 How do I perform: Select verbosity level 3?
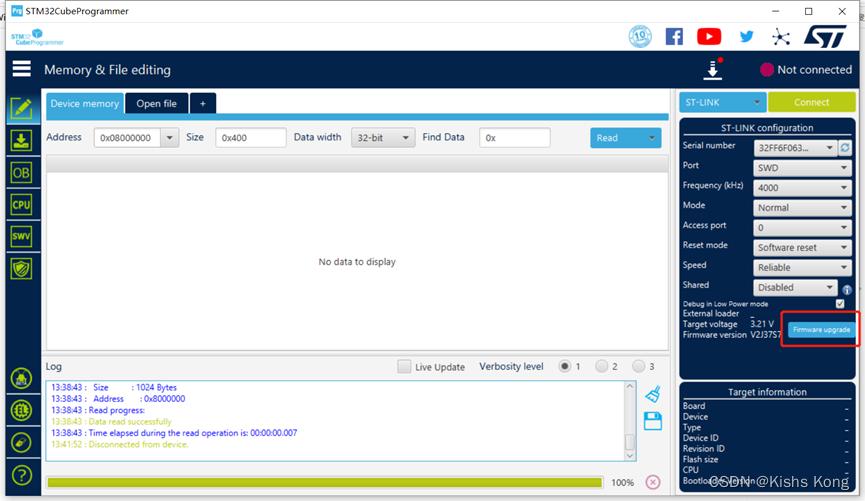[x=638, y=366]
